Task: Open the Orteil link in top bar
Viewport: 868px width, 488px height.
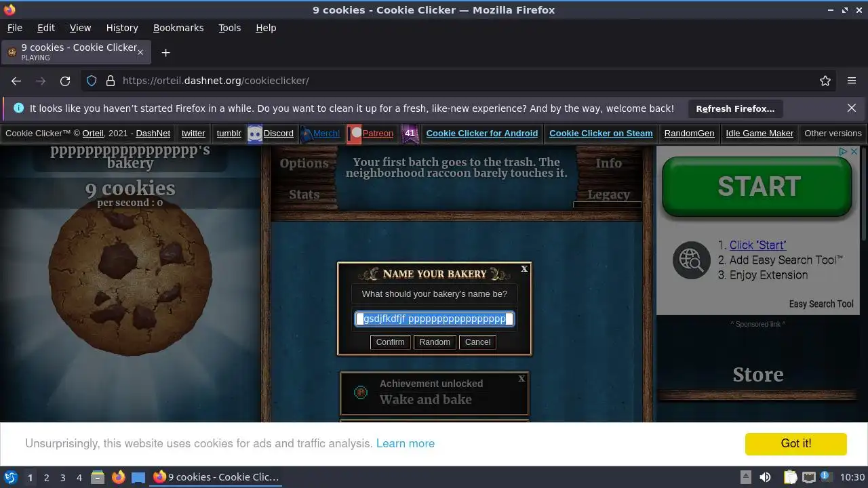Action: point(93,134)
